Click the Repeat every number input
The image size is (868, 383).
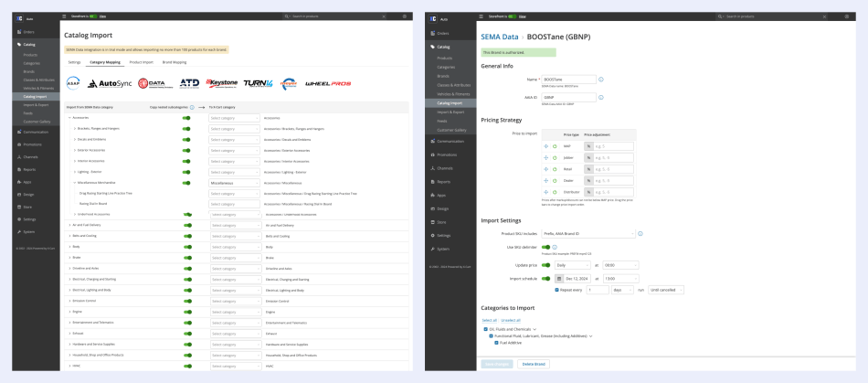(x=598, y=290)
